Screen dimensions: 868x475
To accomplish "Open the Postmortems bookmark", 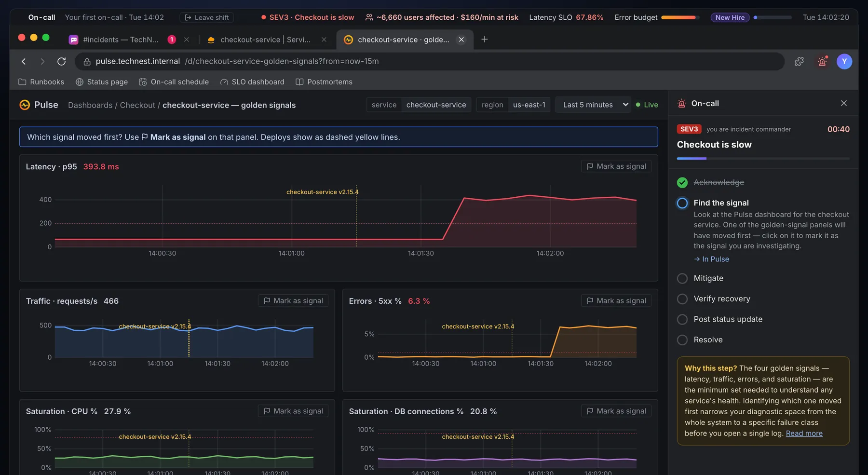I will 324,82.
